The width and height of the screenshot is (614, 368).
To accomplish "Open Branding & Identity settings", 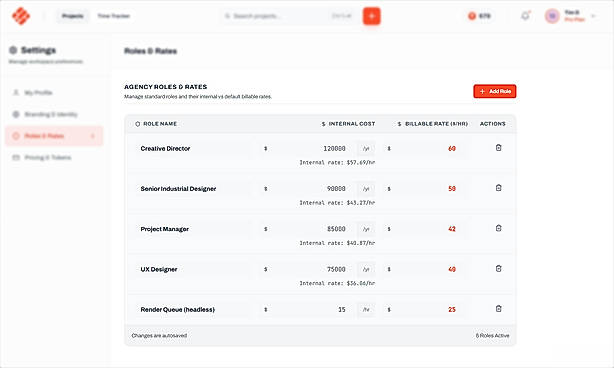I will [x=54, y=114].
